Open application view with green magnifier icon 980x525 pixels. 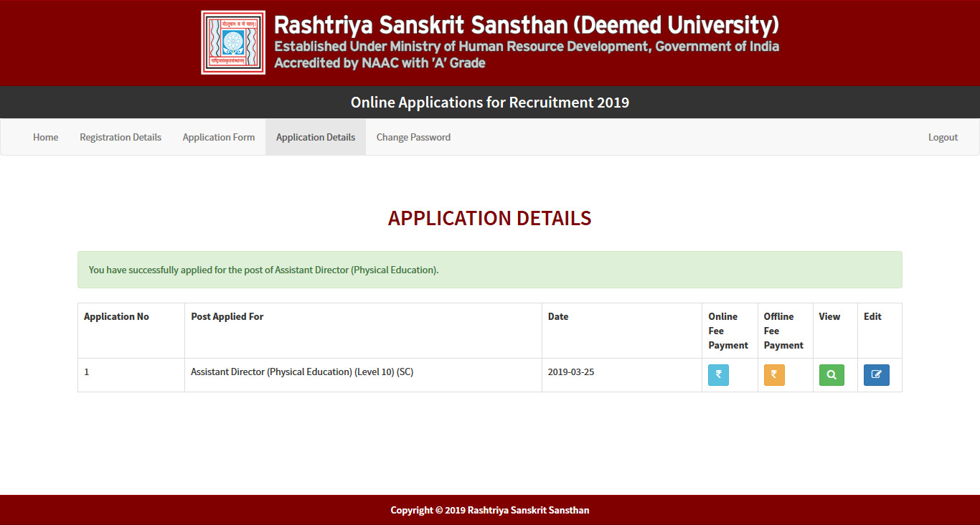point(831,375)
